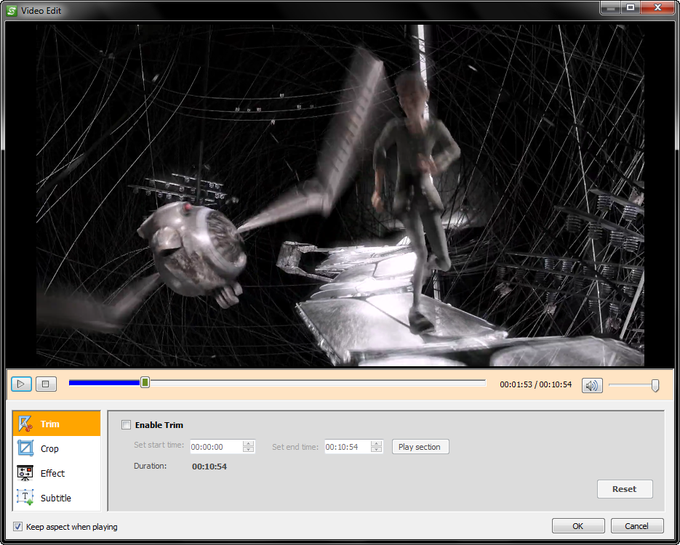
Task: Close the Video Edit window
Action: (x=658, y=7)
